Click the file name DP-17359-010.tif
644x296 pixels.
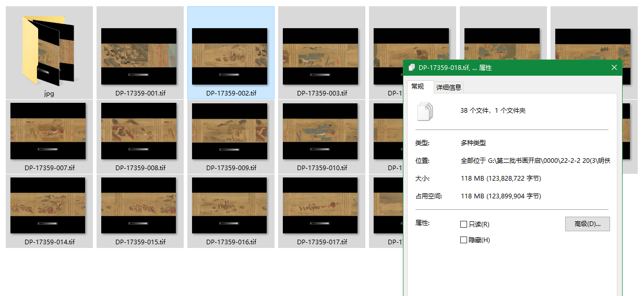click(322, 168)
